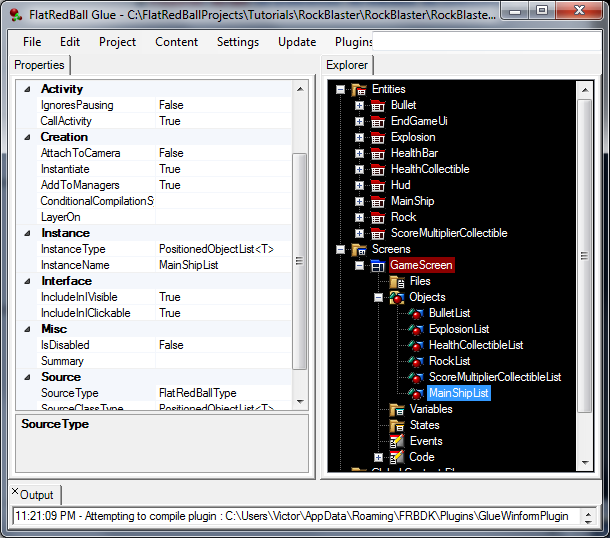Collapse the GameScreen node
Viewport: 610px width, 538px height.
click(x=359, y=266)
